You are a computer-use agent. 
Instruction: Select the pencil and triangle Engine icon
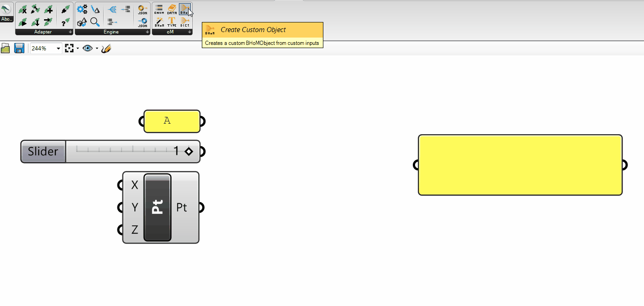click(x=95, y=9)
